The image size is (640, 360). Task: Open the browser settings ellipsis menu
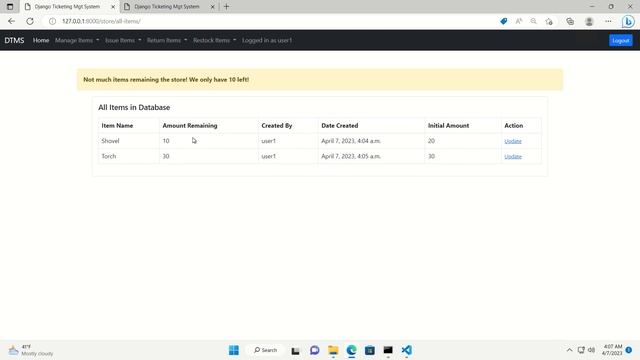608,21
